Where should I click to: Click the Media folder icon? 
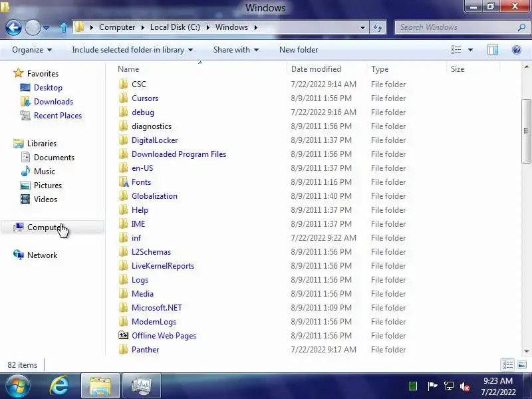point(124,293)
